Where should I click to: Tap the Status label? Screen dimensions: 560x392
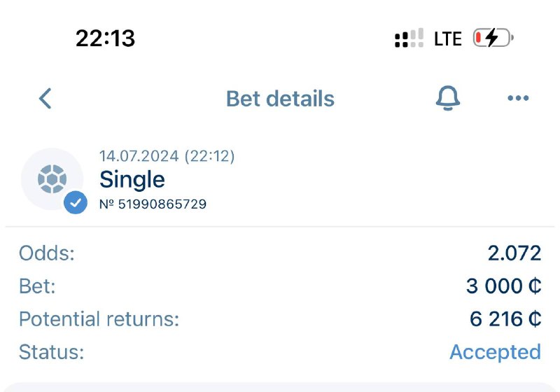click(x=51, y=351)
